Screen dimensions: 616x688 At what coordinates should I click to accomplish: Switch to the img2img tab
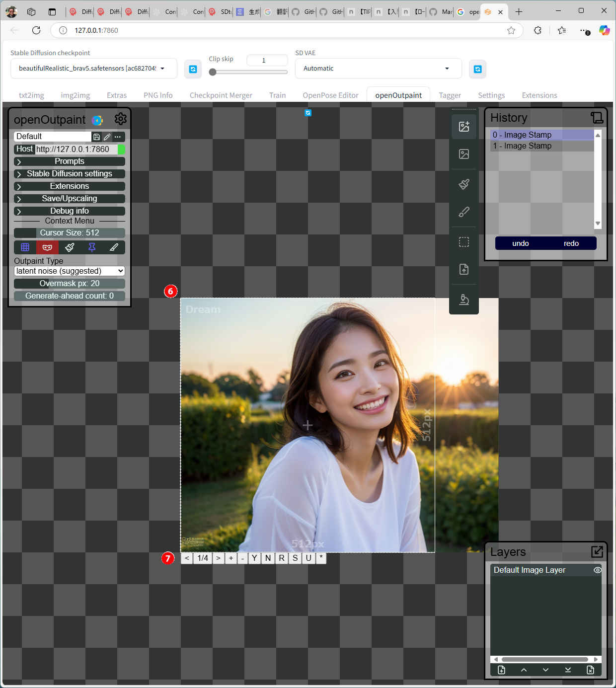click(76, 95)
